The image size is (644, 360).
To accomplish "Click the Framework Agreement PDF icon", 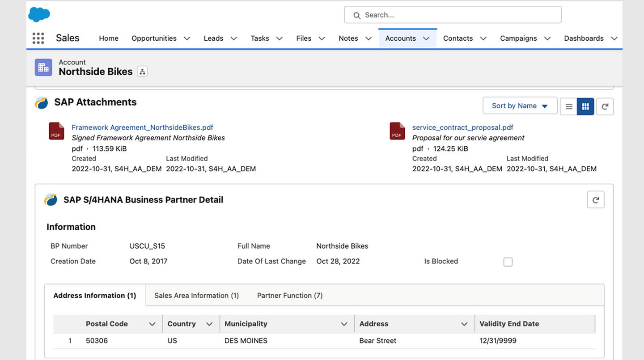I will pyautogui.click(x=56, y=131).
